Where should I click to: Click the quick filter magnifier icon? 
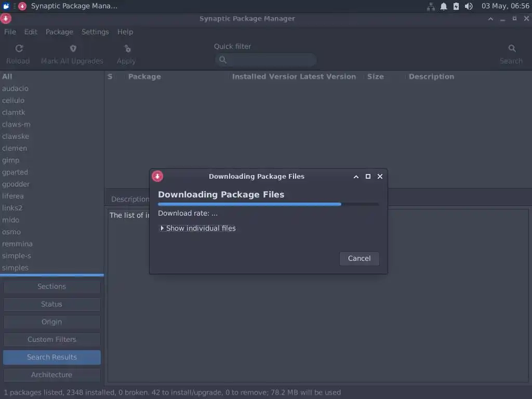coord(222,60)
